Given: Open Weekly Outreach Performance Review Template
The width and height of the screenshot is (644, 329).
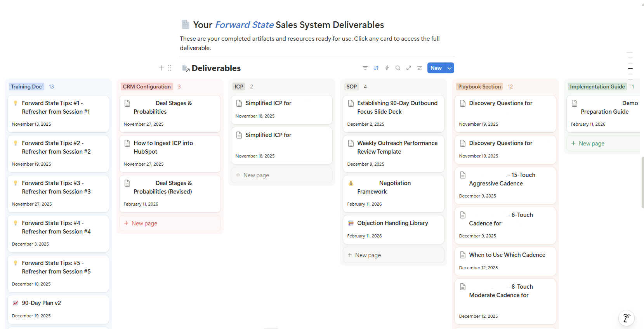Looking at the screenshot, I should pos(394,154).
